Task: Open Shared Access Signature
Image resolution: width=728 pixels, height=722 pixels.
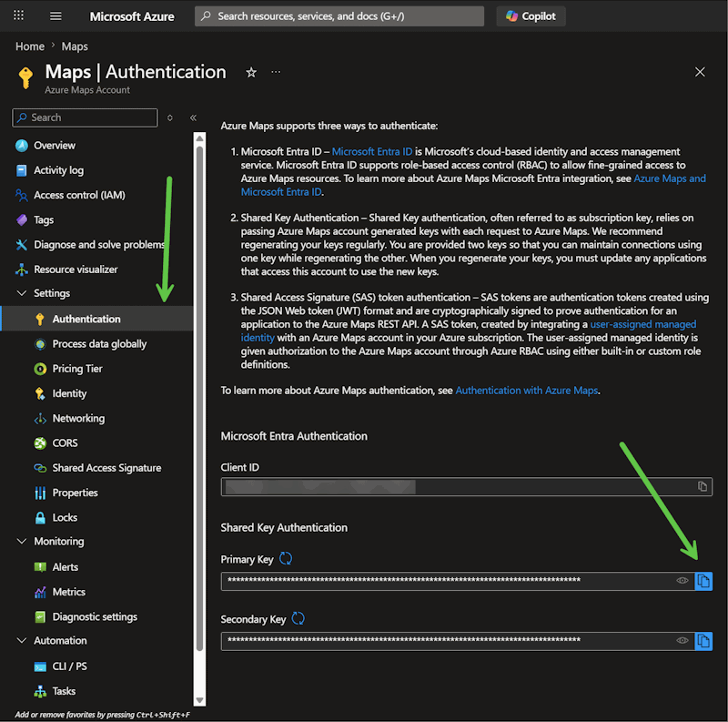Action: (x=106, y=468)
